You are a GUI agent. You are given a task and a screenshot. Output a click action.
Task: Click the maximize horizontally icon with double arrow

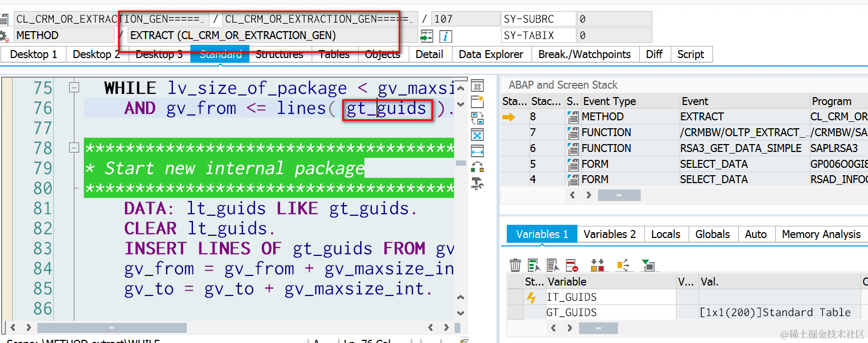click(477, 151)
